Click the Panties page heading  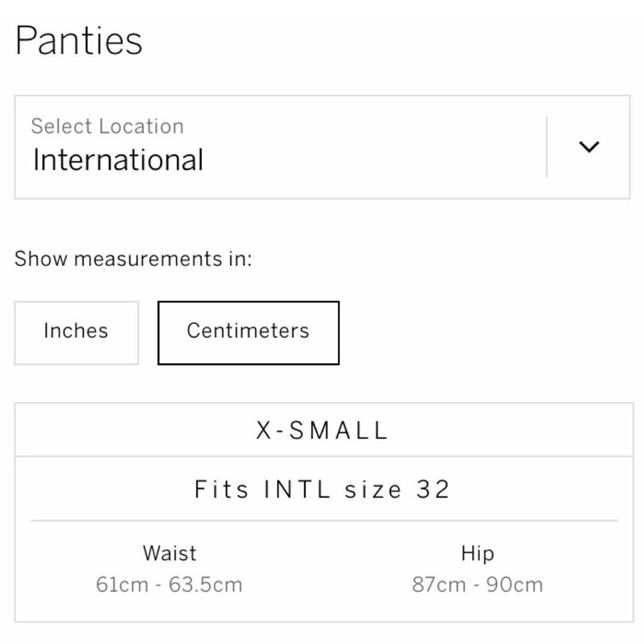point(79,41)
